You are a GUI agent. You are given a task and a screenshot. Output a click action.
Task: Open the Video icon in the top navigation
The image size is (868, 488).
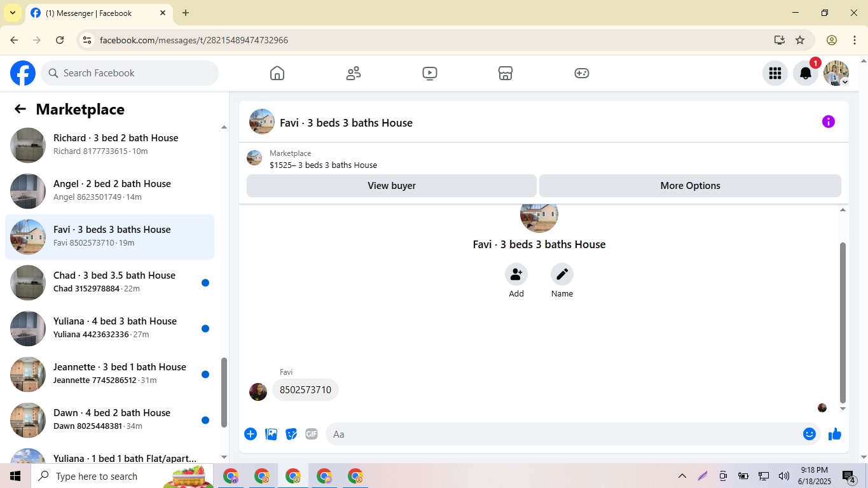(430, 73)
